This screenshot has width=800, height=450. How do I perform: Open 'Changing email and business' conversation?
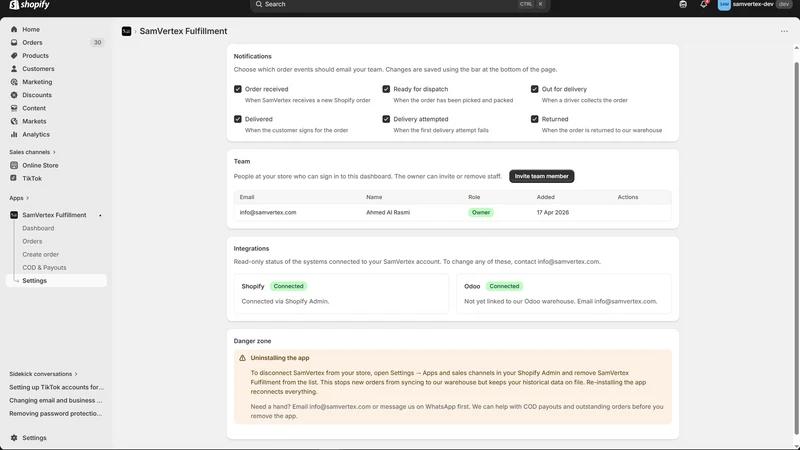56,401
